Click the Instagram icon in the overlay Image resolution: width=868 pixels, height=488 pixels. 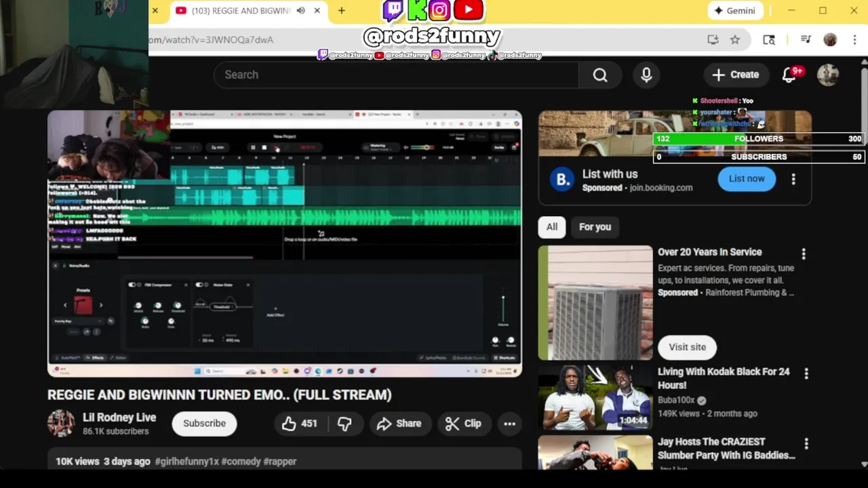439,10
